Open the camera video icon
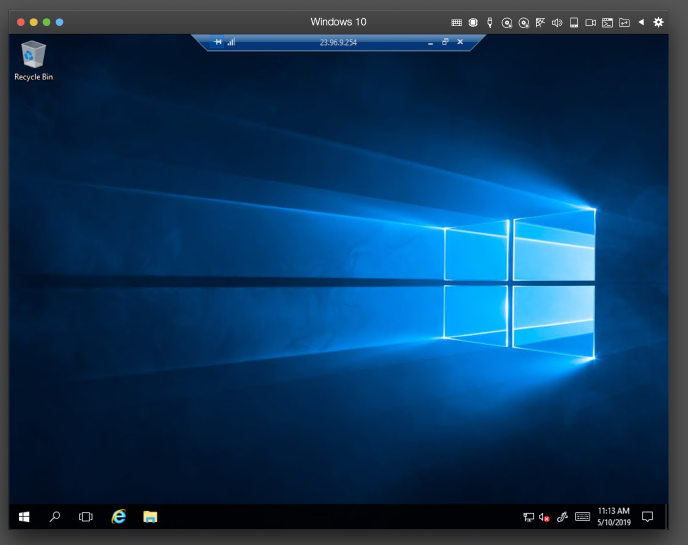 pos(591,22)
